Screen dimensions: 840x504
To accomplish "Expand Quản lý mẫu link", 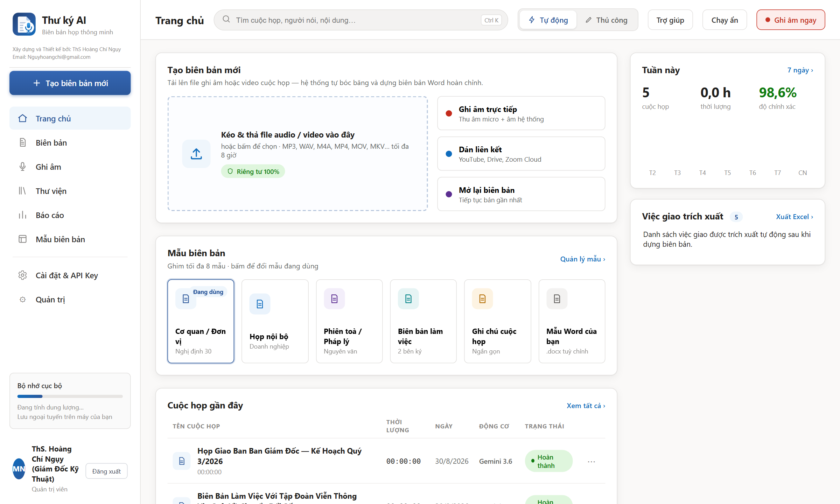I will pyautogui.click(x=583, y=259).
